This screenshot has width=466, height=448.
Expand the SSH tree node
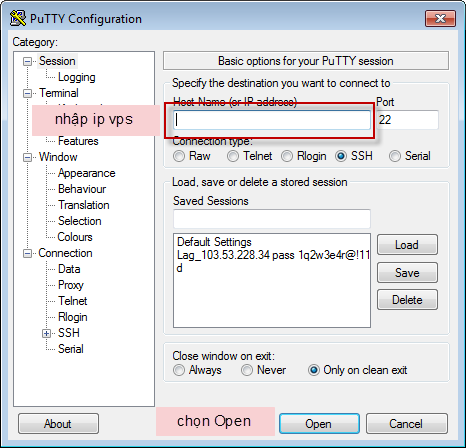point(46,333)
